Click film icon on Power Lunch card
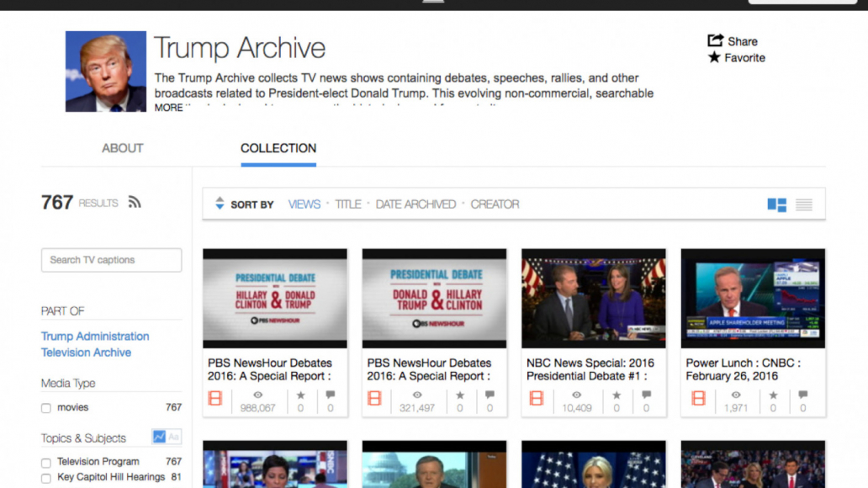This screenshot has height=488, width=868. [699, 398]
